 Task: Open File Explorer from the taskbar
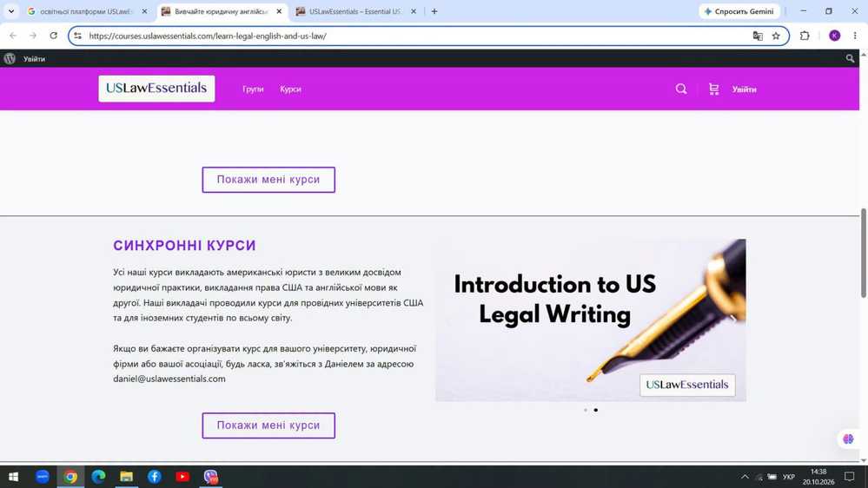[126, 477]
